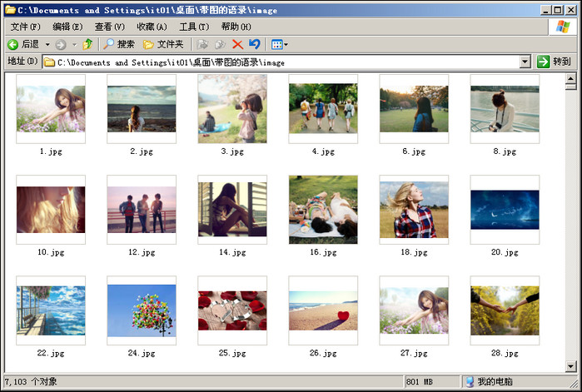Viewport: 582px width, 392px height.
Task: Select thumbnail 14.jpg girl sitting by window
Action: coord(232,210)
